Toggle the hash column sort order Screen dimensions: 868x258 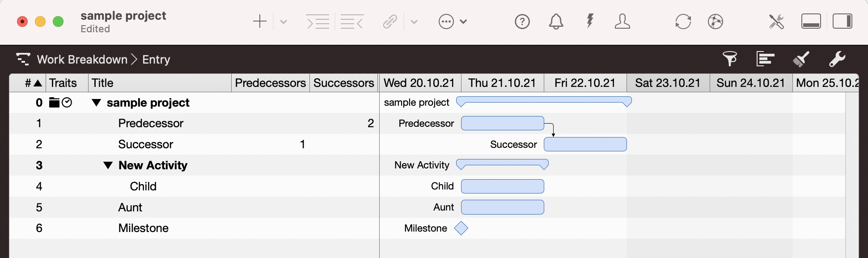[33, 83]
